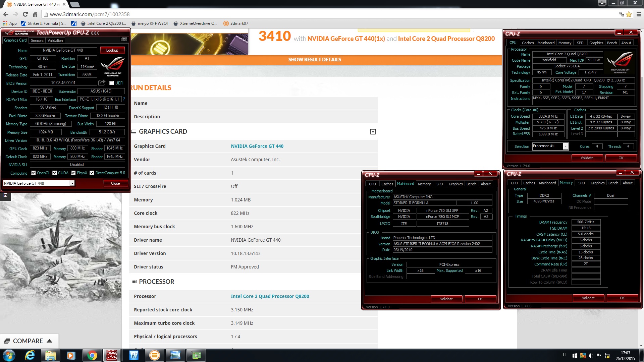Open the media player taskbar icon
This screenshot has width=644, height=362.
pos(71,355)
